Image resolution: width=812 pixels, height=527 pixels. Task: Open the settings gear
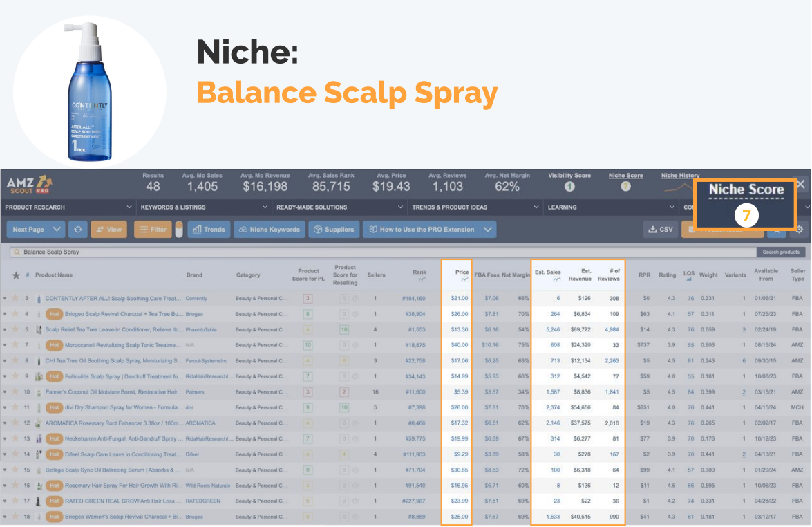pos(798,229)
